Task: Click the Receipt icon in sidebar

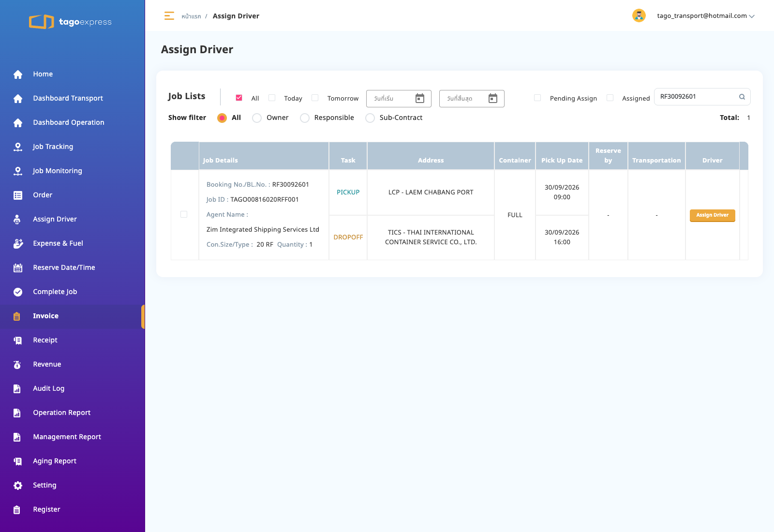Action: click(x=18, y=340)
